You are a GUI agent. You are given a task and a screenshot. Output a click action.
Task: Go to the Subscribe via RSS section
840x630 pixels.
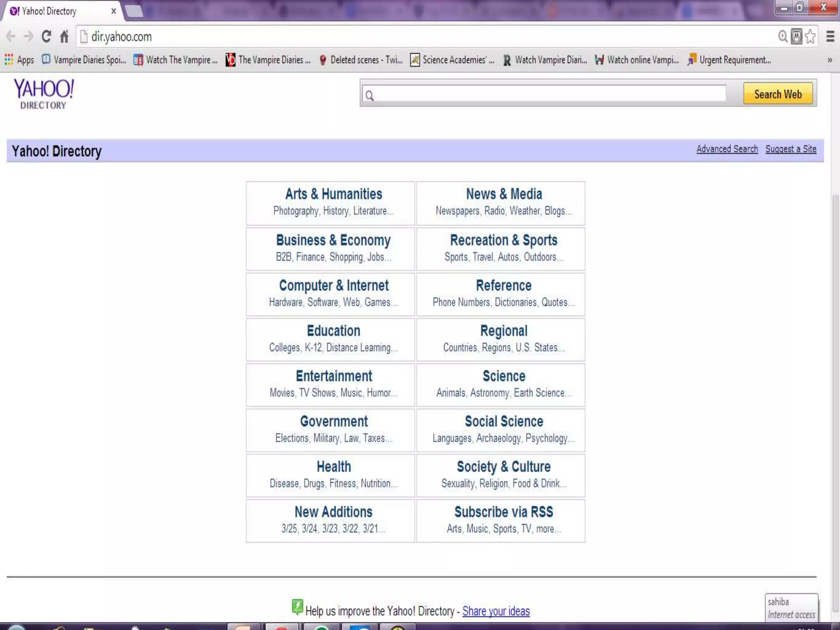click(503, 512)
